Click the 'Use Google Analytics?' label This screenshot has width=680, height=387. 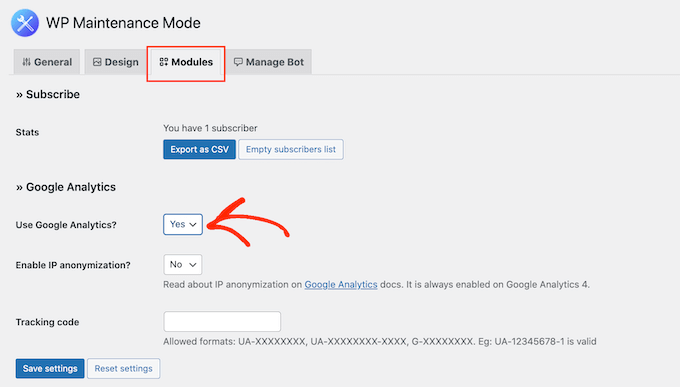click(66, 225)
